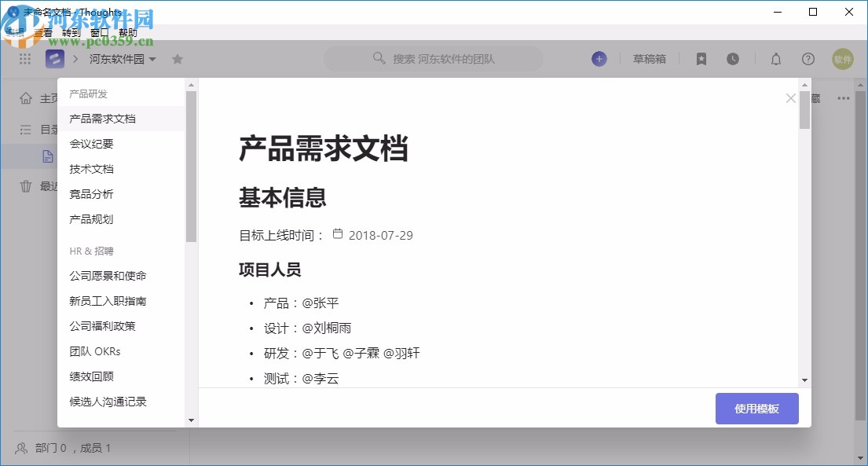Click the help question-mark icon

coord(808,59)
